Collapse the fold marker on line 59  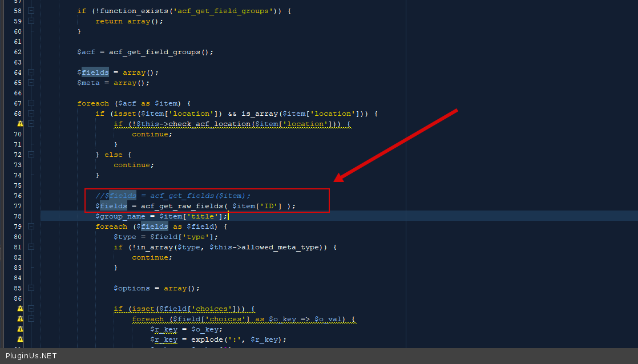tap(31, 21)
